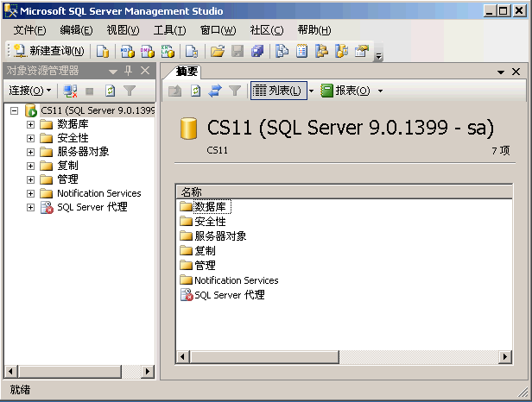Click the Open File folder icon in toolbar

(218, 51)
